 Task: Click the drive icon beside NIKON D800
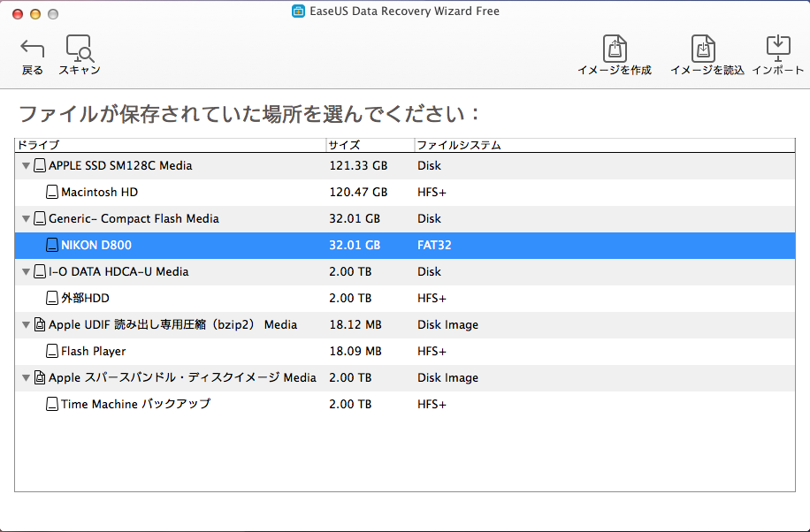(x=51, y=245)
